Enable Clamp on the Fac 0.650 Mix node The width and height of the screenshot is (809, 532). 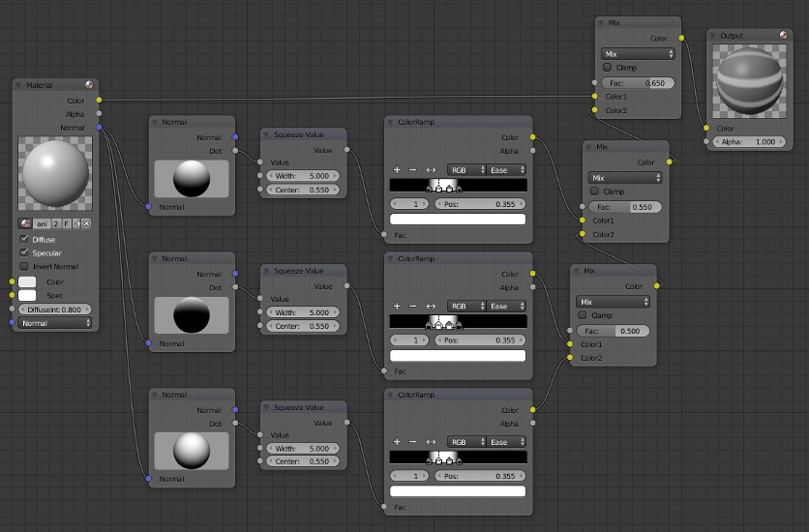pyautogui.click(x=607, y=68)
